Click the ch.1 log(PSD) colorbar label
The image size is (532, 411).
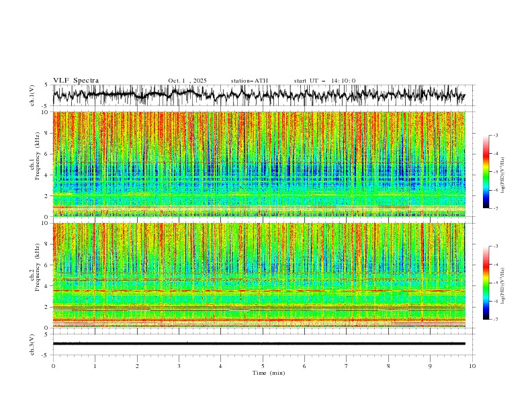point(503,175)
